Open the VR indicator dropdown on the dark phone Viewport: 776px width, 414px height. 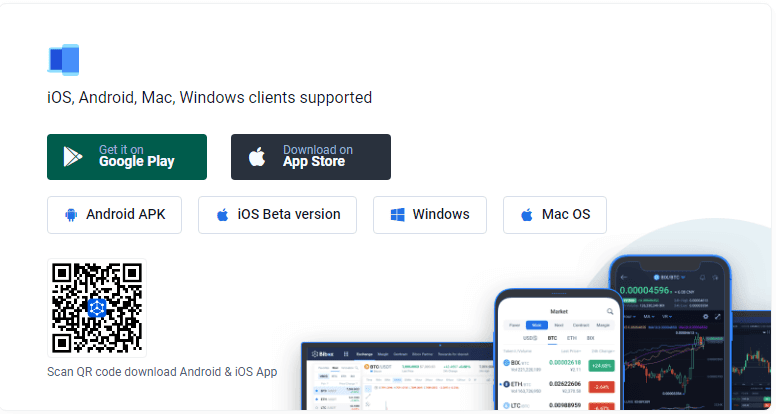pyautogui.click(x=667, y=317)
